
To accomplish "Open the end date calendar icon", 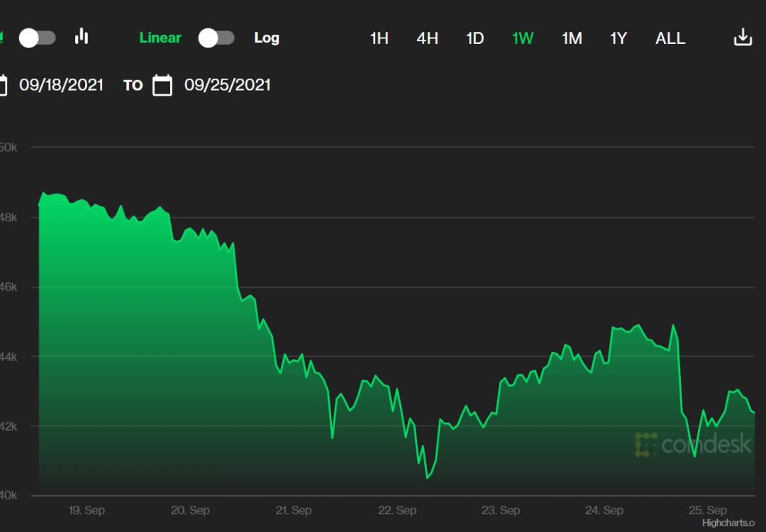I will pos(162,86).
